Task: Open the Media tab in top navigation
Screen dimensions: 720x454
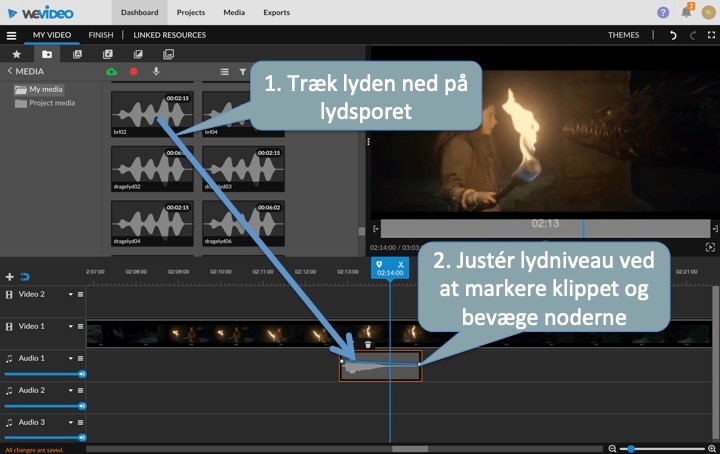Action: 234,12
